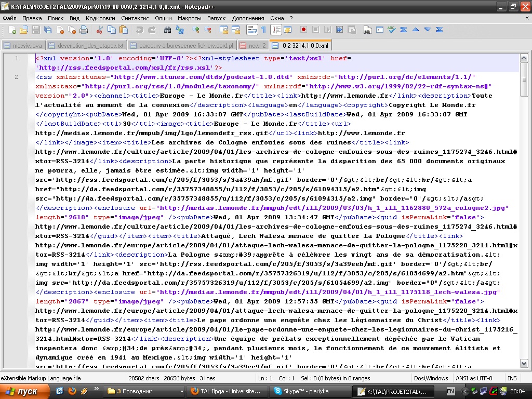
Task: Click the Playback macro icon
Action: pos(327,30)
